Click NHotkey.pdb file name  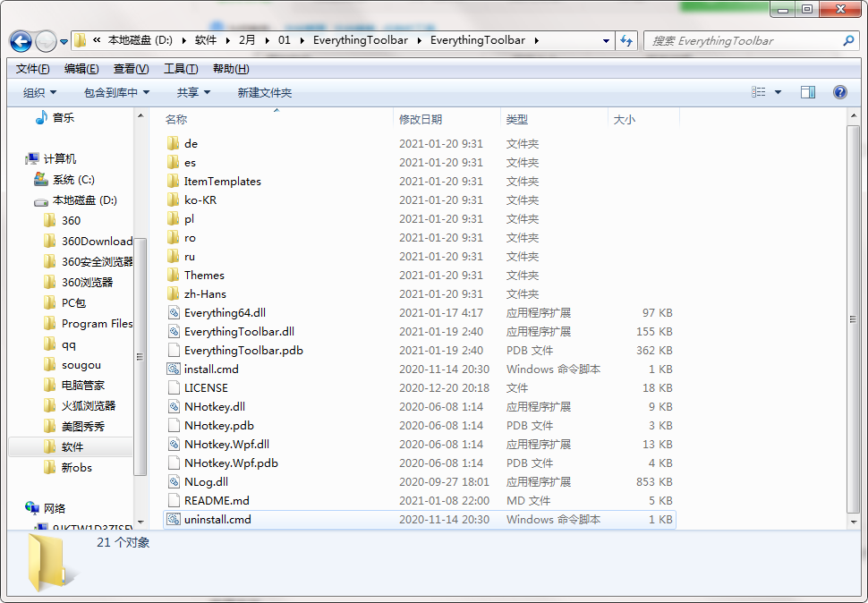219,426
